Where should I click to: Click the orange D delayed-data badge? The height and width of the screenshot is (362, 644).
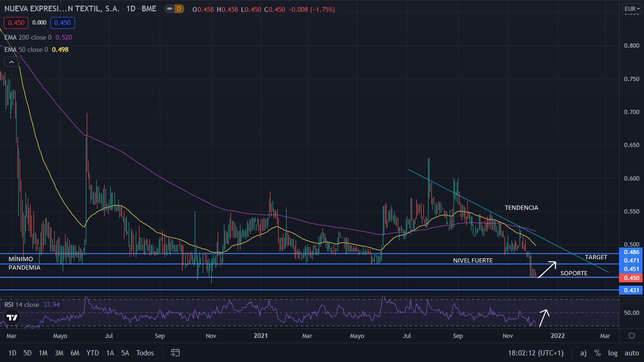click(179, 8)
